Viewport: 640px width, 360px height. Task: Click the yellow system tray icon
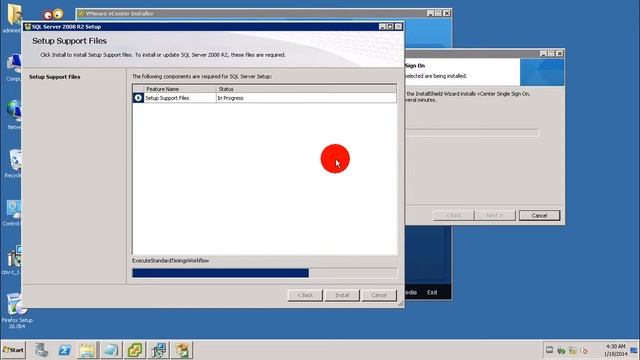(573, 350)
